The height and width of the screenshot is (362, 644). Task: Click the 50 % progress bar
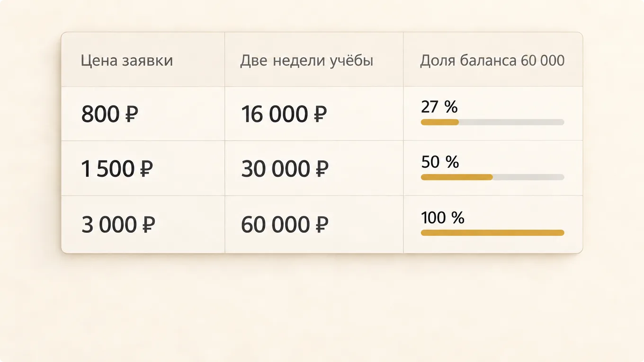click(x=492, y=177)
